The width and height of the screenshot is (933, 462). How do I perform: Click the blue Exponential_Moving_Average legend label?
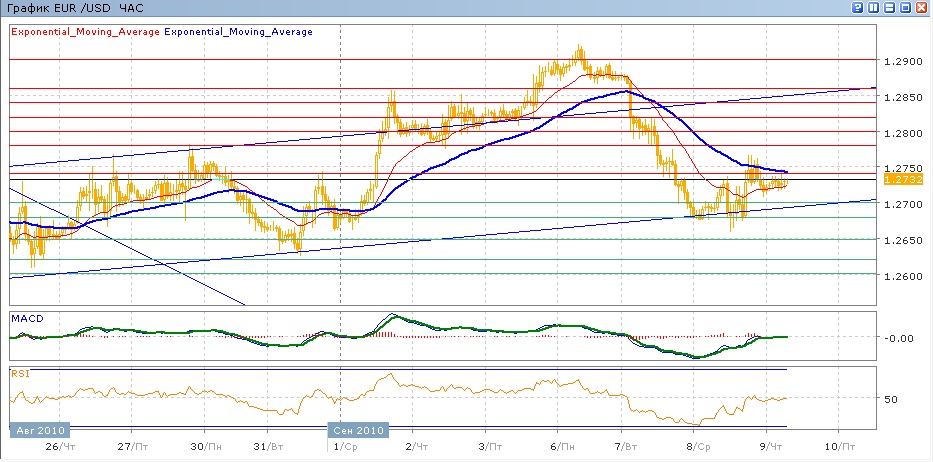(238, 32)
